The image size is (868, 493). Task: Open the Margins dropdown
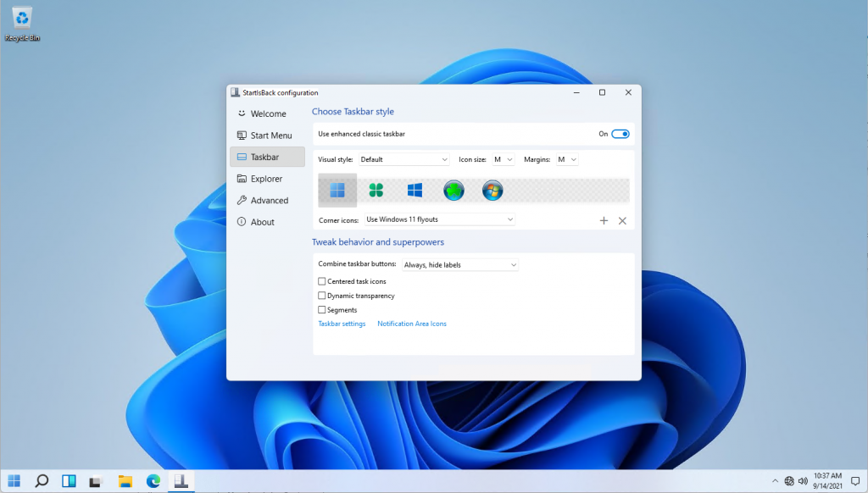(567, 159)
